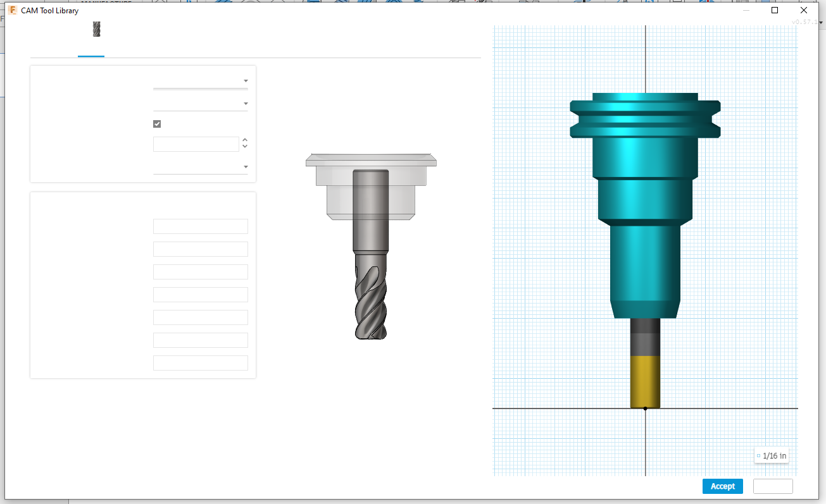Click the stepper down arrow beside the number field
The width and height of the screenshot is (826, 504).
pyautogui.click(x=244, y=147)
